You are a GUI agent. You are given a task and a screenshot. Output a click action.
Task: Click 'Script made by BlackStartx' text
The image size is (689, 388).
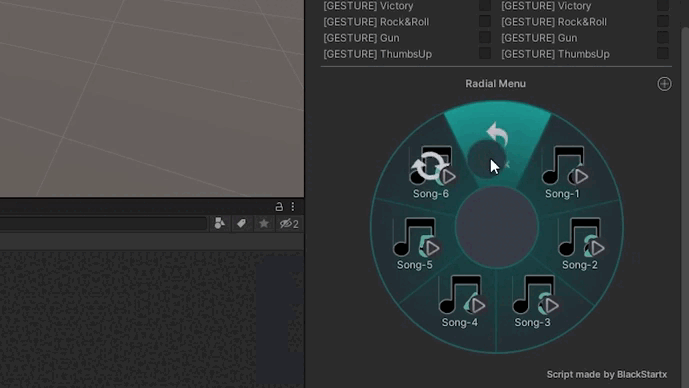click(606, 374)
